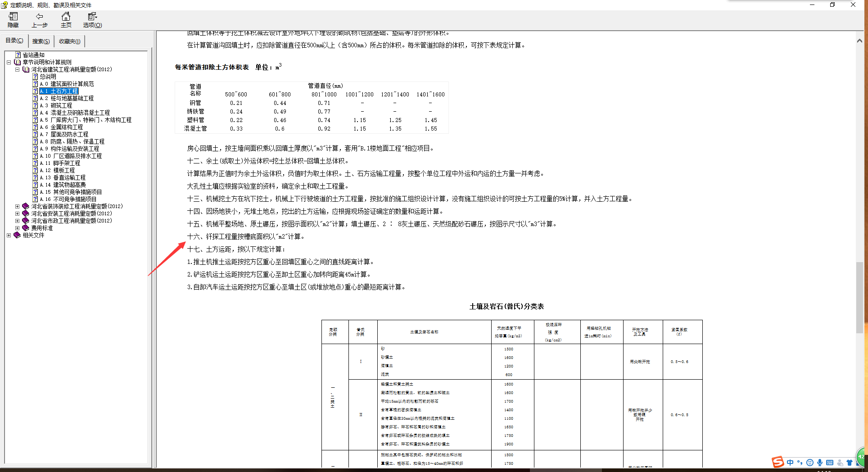The image size is (868, 472).
Task: Open A.2 桩与地基基础工程
Action: click(67, 98)
